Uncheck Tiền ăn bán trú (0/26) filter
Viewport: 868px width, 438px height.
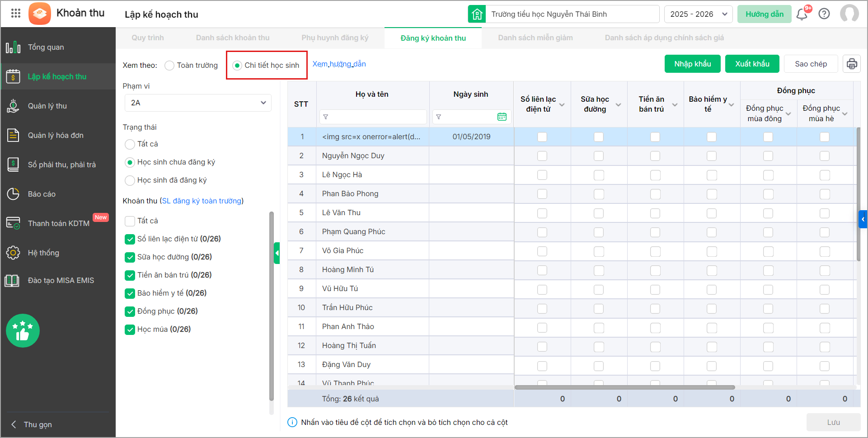pyautogui.click(x=130, y=275)
